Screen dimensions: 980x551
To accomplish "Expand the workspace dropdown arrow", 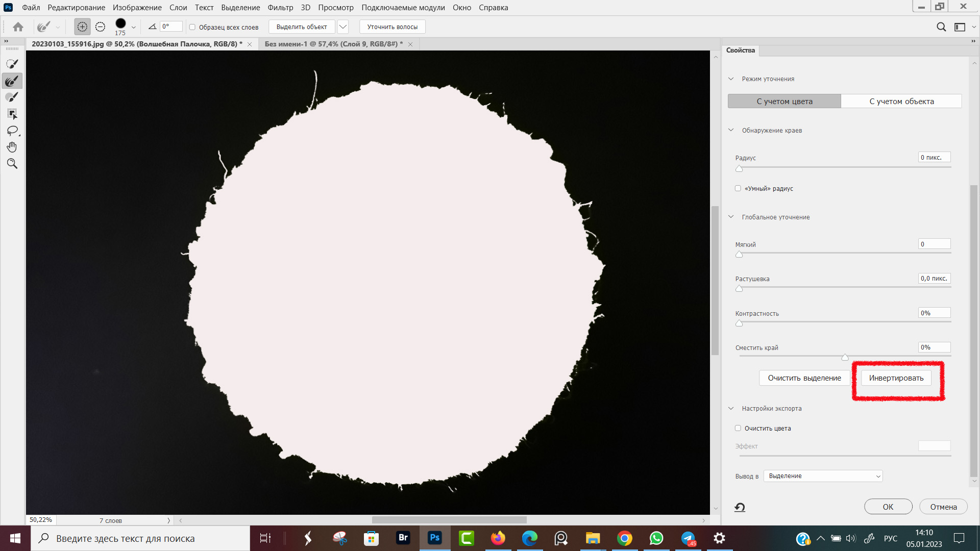I will [x=974, y=27].
